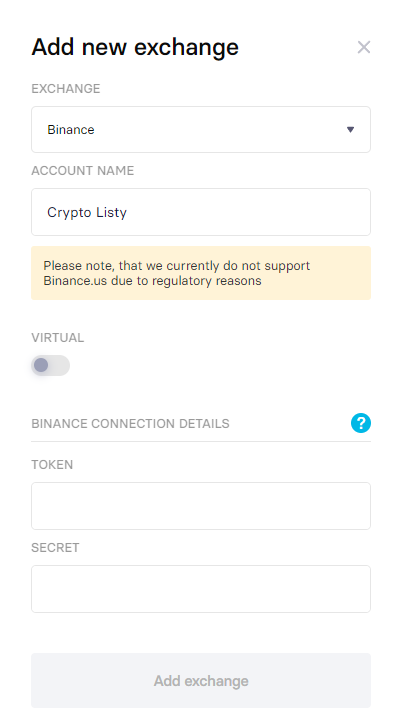Screen dimensions: 402x722
Task: Open the Binance connection help icon
Action: click(x=361, y=423)
